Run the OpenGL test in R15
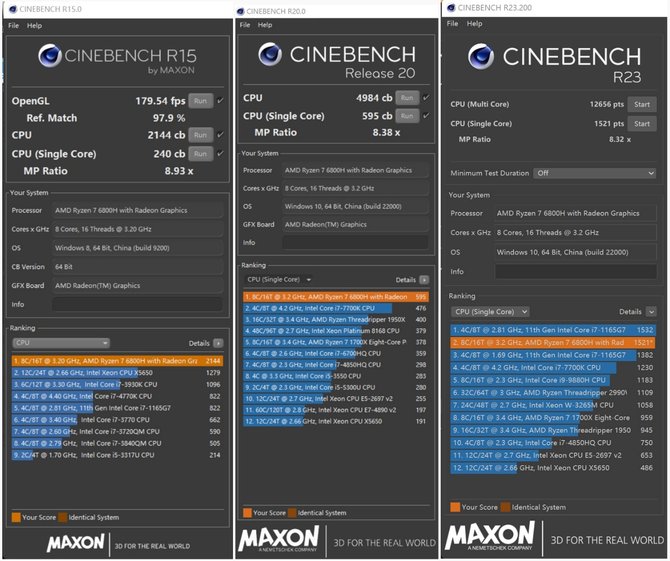Viewport: 670px width, 561px height. tap(200, 101)
